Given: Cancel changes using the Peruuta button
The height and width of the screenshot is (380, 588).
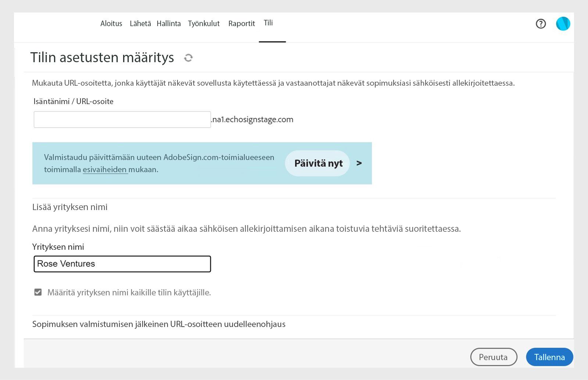Looking at the screenshot, I should click(494, 357).
